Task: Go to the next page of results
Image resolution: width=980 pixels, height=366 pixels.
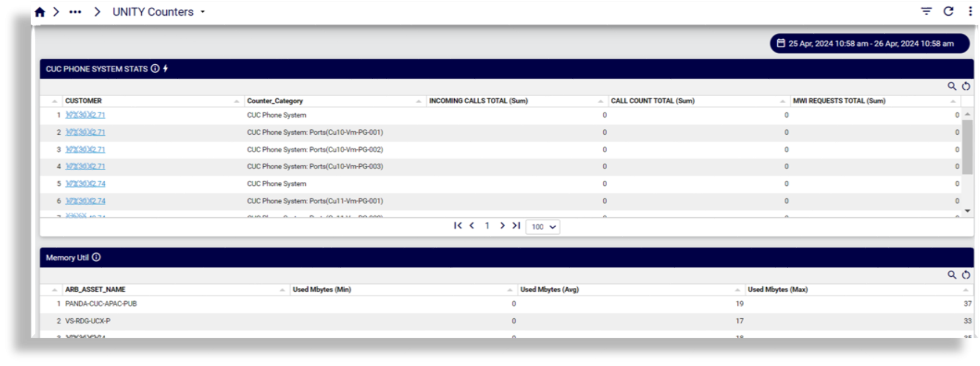Action: (502, 226)
